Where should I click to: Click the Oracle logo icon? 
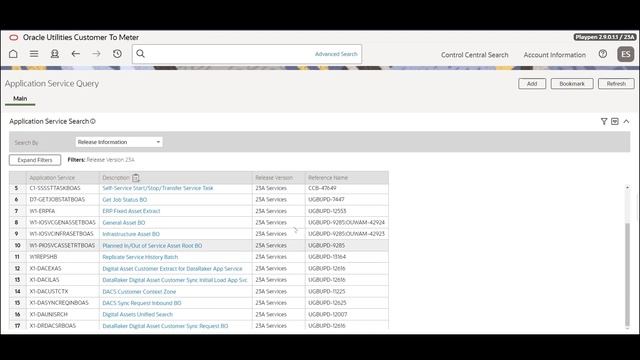coord(13,37)
